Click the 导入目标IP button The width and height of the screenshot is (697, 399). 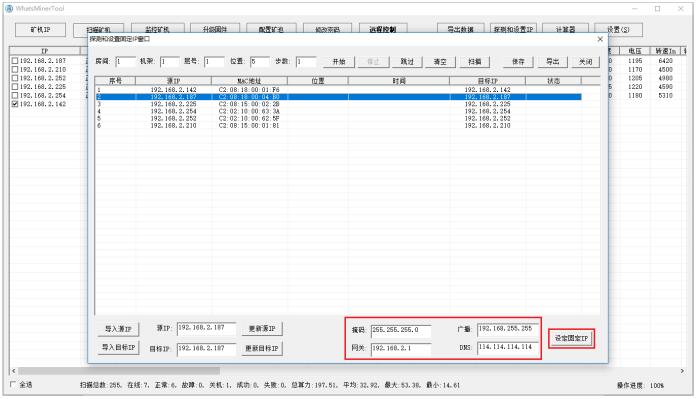[x=118, y=347]
